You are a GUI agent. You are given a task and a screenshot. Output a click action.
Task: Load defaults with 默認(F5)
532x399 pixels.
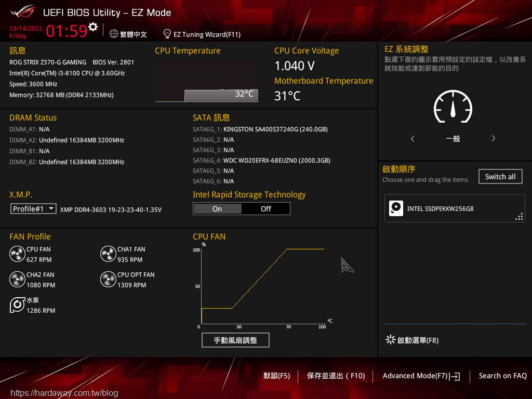click(x=277, y=376)
